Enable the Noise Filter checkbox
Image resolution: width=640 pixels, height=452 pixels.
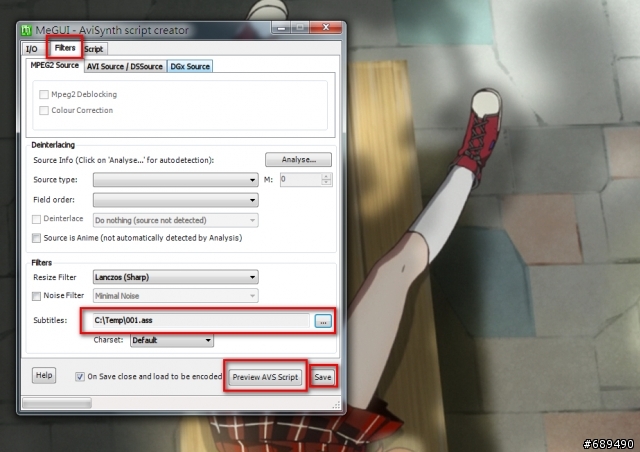36,296
